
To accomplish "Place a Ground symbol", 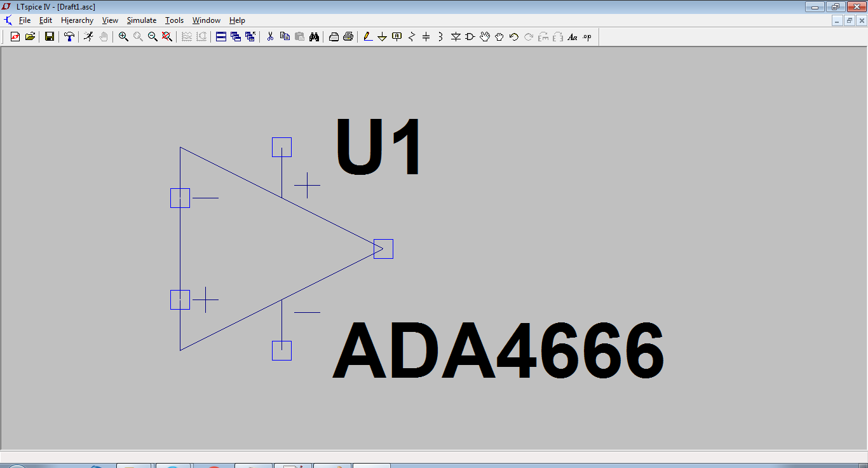I will point(382,37).
